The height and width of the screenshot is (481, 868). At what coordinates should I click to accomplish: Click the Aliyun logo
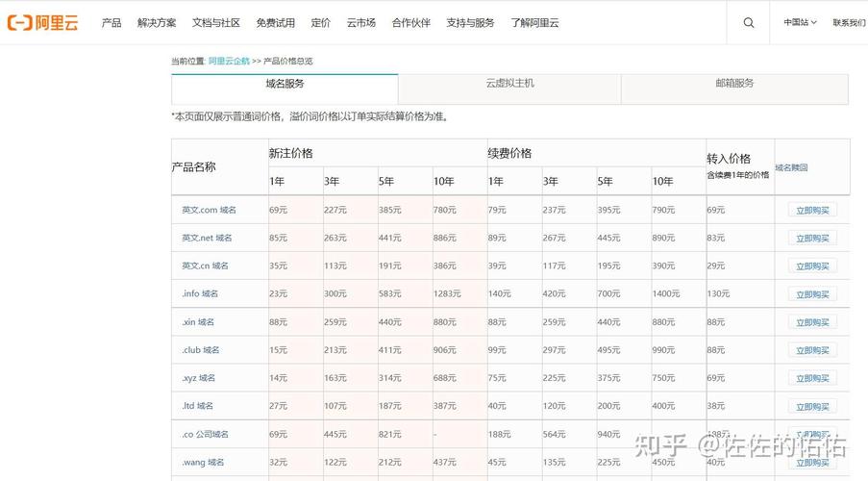coord(42,23)
